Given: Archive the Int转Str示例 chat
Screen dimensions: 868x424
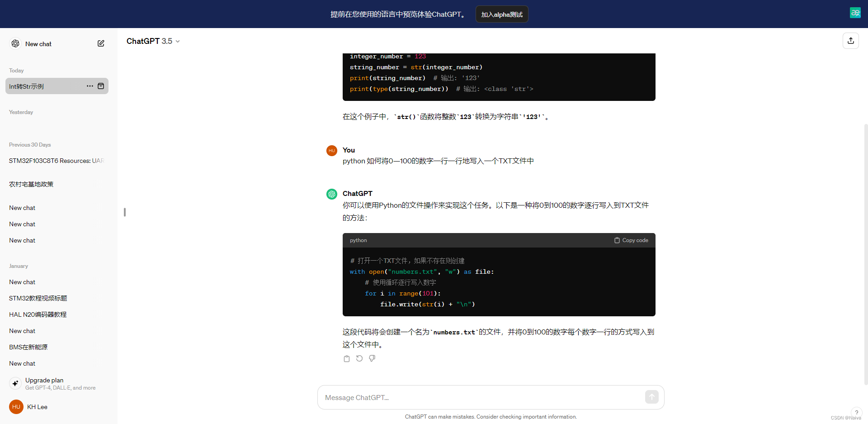Looking at the screenshot, I should tap(101, 86).
